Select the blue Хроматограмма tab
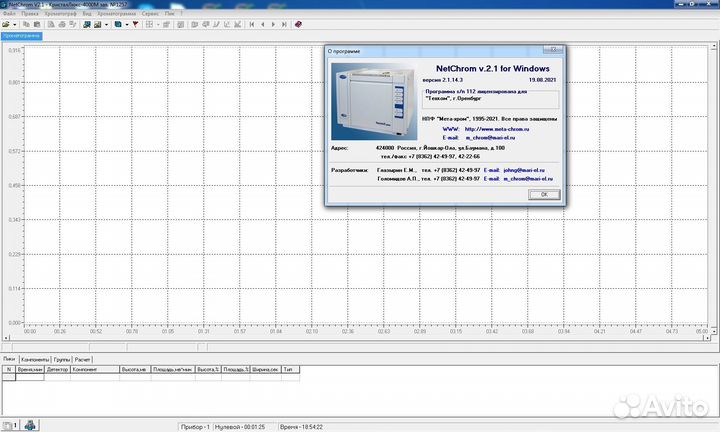This screenshot has height=432, width=720. point(22,36)
